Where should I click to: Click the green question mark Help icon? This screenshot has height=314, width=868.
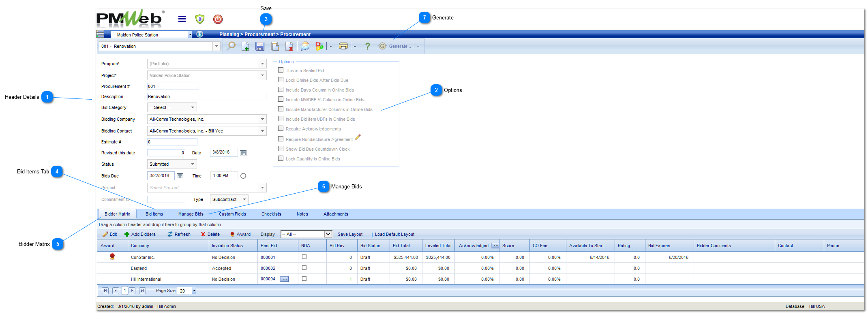367,46
